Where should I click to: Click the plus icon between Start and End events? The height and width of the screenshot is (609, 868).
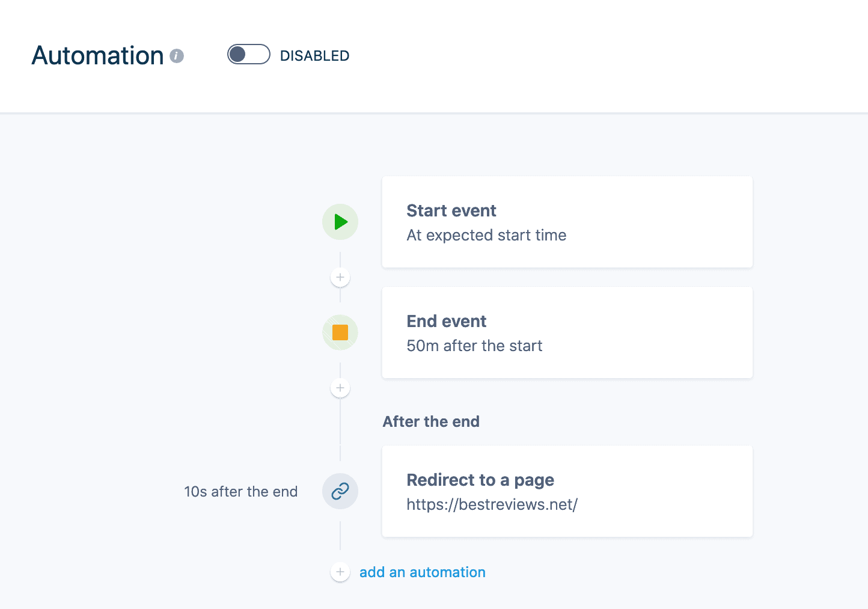click(340, 277)
